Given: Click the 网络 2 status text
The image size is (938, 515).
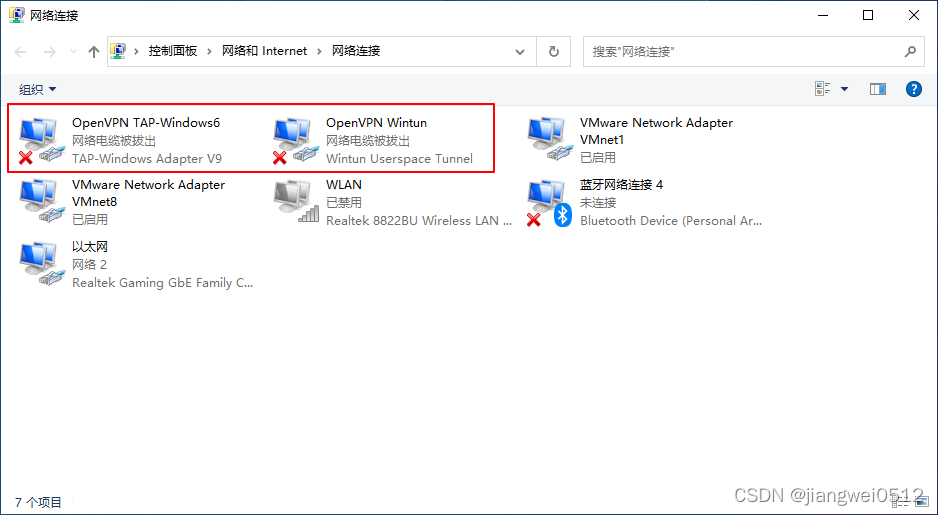Looking at the screenshot, I should click(89, 264).
